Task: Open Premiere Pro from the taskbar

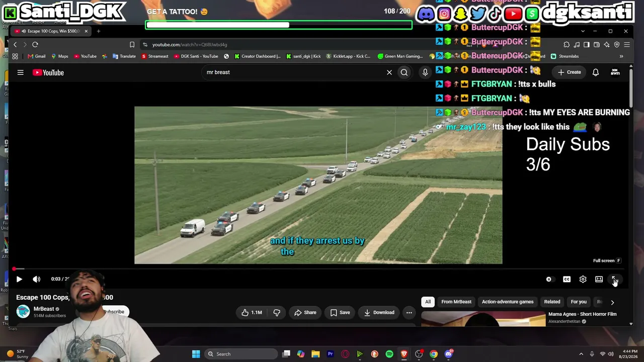Action: tap(330, 354)
